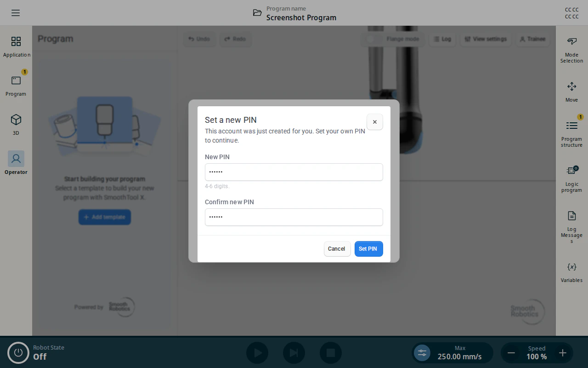Click the 250.00 mm/s max value
The height and width of the screenshot is (368, 588).
460,356
